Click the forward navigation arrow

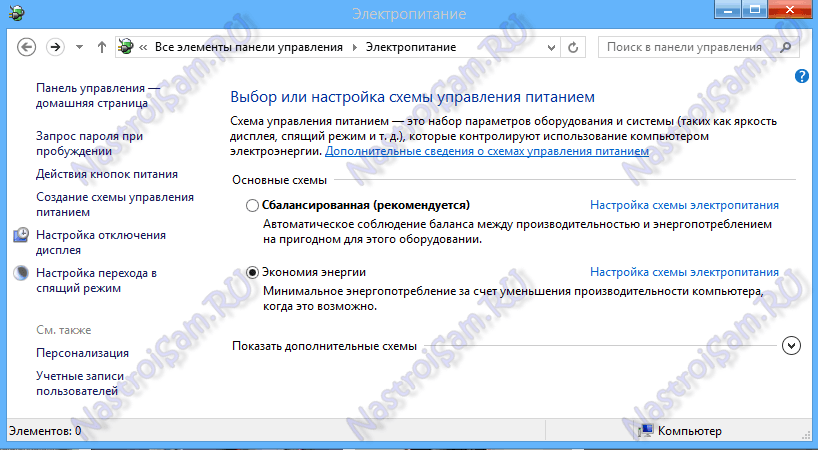tap(55, 47)
